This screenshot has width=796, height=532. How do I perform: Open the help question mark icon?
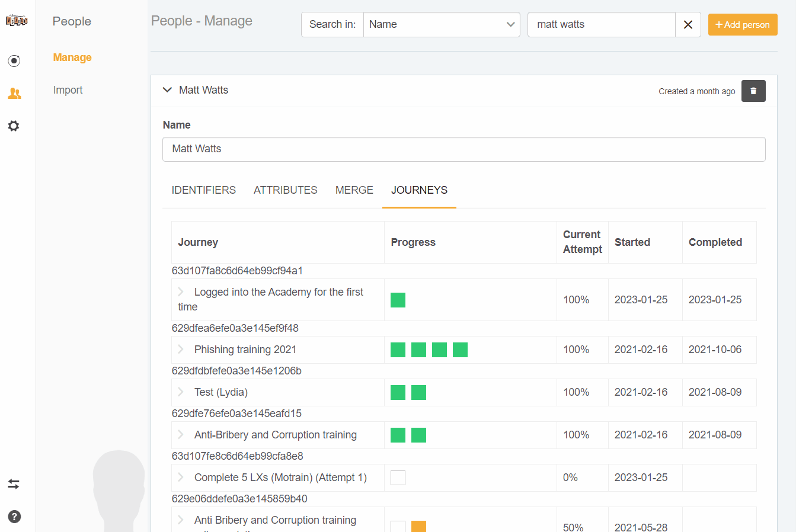click(x=14, y=517)
